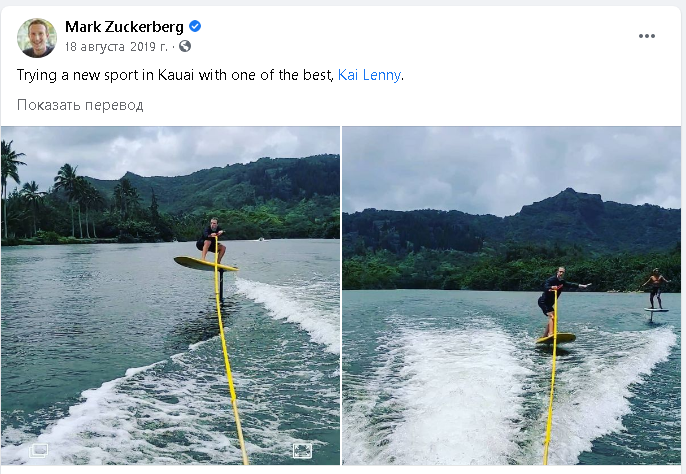Open Mark Zuckerberg's profile picture
The height and width of the screenshot is (474, 686).
(x=37, y=37)
